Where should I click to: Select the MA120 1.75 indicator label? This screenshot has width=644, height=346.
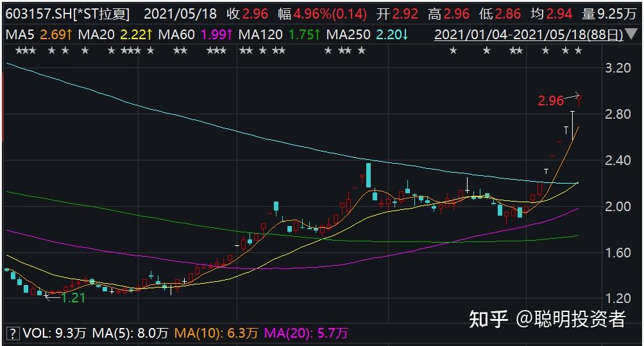(x=279, y=35)
